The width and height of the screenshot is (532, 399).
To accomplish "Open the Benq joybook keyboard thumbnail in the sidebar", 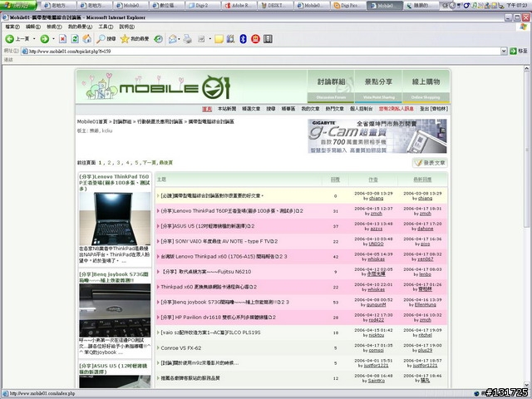I will coord(115,310).
